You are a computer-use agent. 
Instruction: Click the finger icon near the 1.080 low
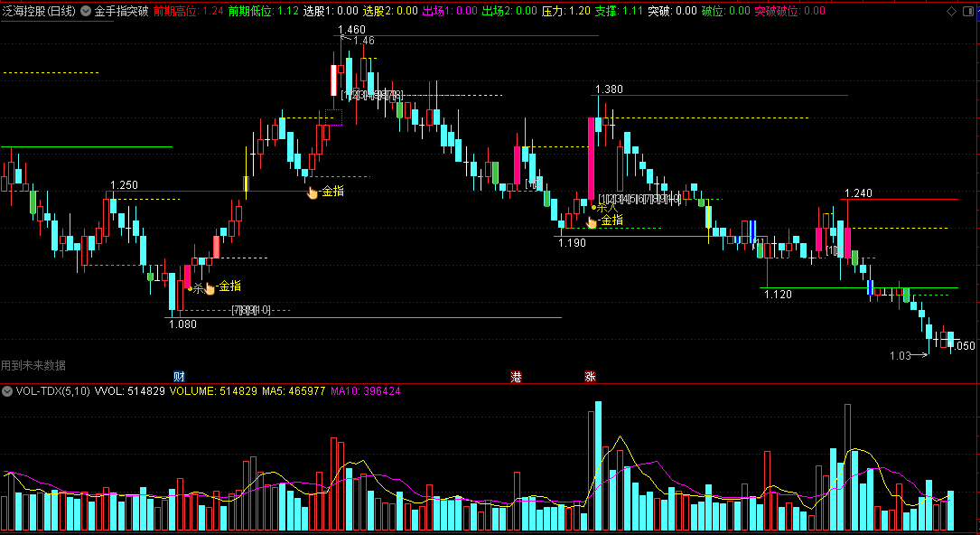click(210, 288)
